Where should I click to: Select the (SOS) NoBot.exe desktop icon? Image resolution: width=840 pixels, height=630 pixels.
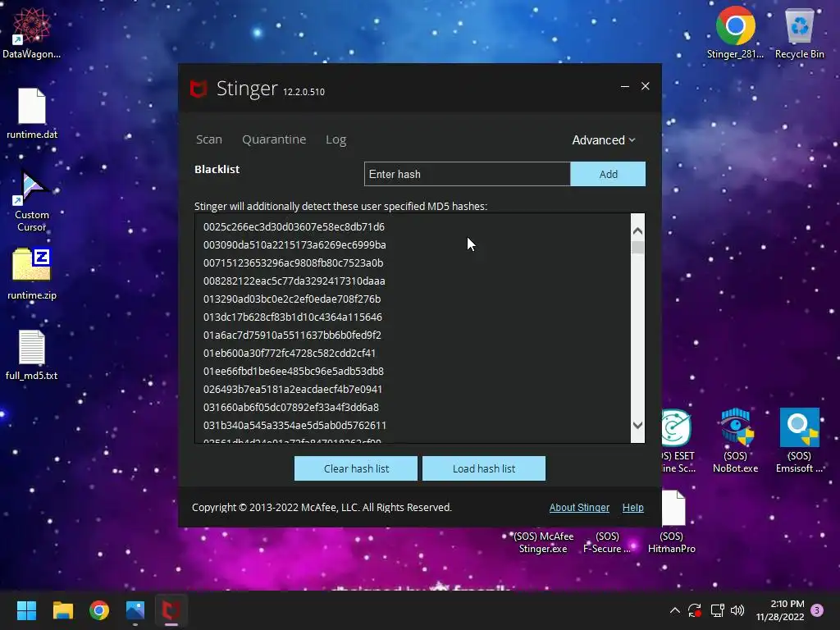[735, 441]
